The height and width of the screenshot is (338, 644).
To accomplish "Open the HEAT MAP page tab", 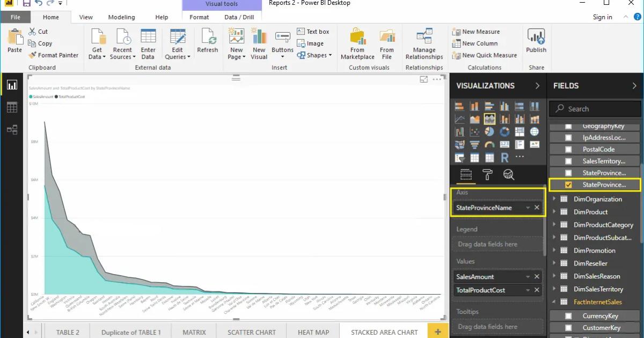I will point(313,332).
